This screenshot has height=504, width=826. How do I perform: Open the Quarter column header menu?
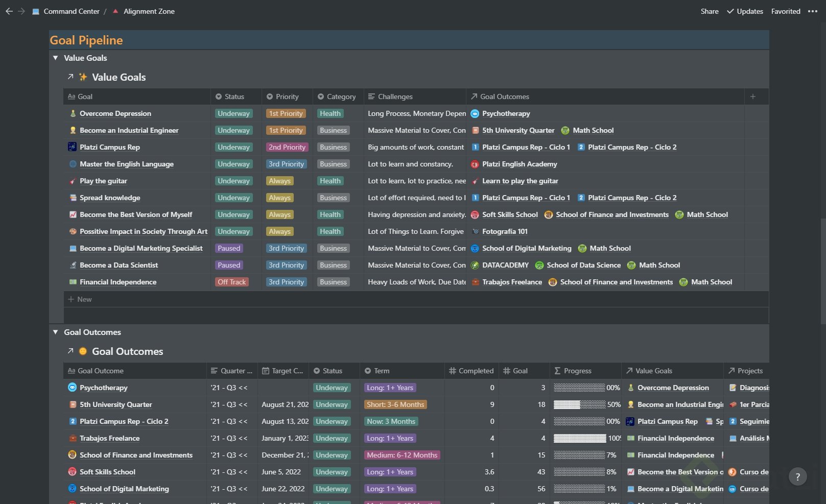tap(232, 371)
